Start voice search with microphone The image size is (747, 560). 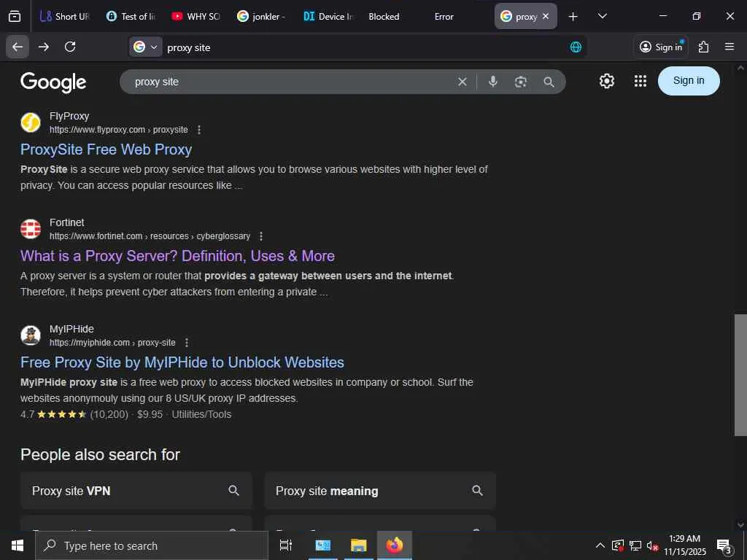pyautogui.click(x=493, y=82)
